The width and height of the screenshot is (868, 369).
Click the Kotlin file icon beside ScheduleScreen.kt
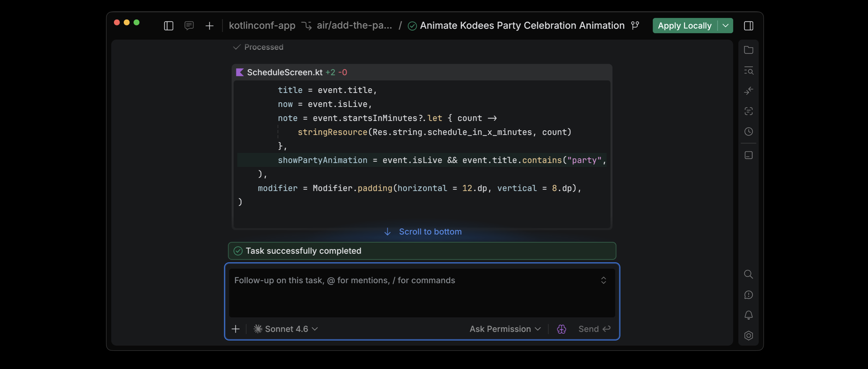(x=240, y=72)
